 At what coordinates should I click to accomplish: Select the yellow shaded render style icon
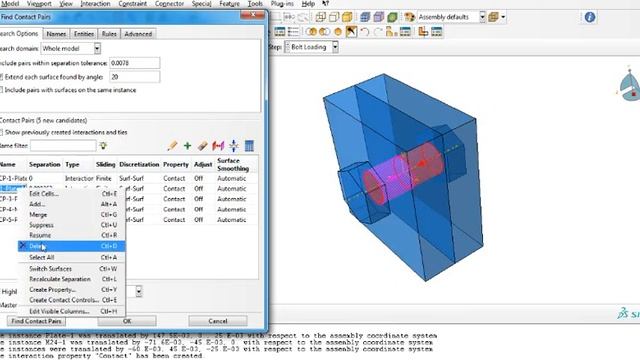click(347, 17)
